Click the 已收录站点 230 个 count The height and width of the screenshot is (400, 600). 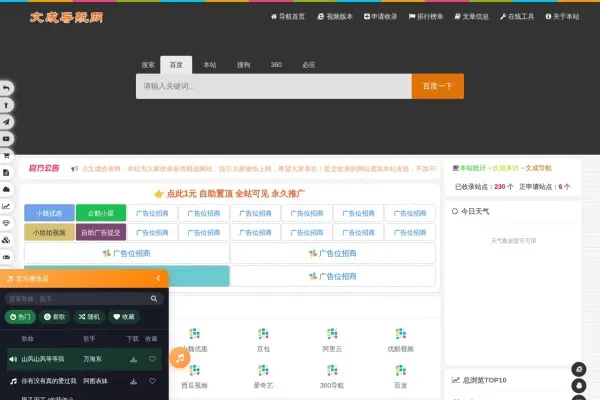pyautogui.click(x=484, y=187)
